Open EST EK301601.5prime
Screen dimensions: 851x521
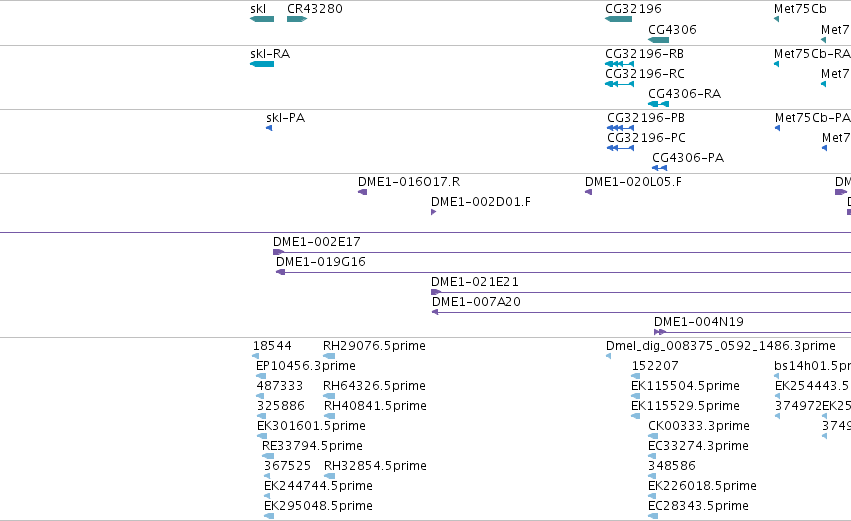coord(262,437)
